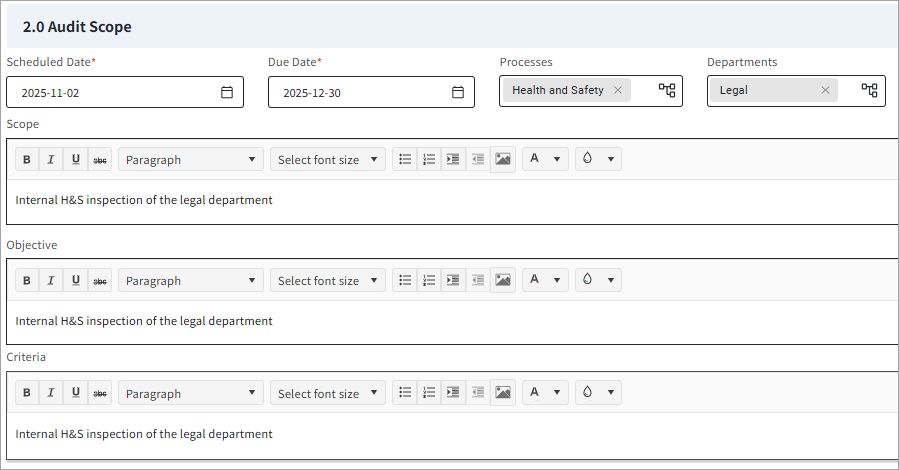Insert bulleted list in Objective editor
This screenshot has height=470, width=899.
pyautogui.click(x=405, y=280)
